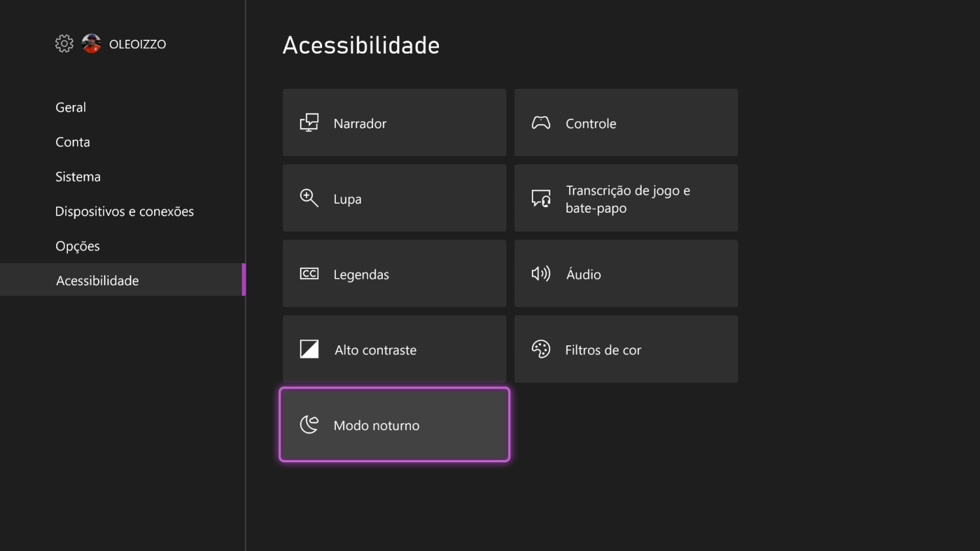
Task: Click the Lupa magnifier icon
Action: point(309,198)
